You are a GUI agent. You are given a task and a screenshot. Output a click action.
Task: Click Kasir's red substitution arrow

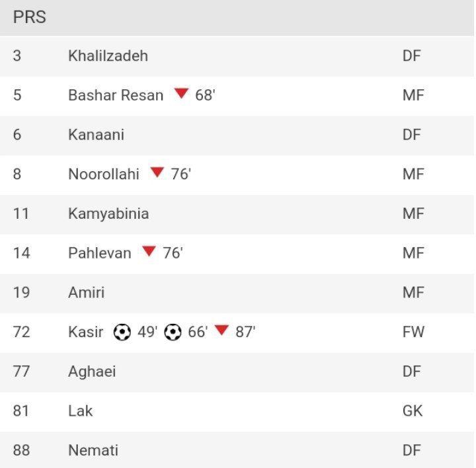click(x=221, y=331)
